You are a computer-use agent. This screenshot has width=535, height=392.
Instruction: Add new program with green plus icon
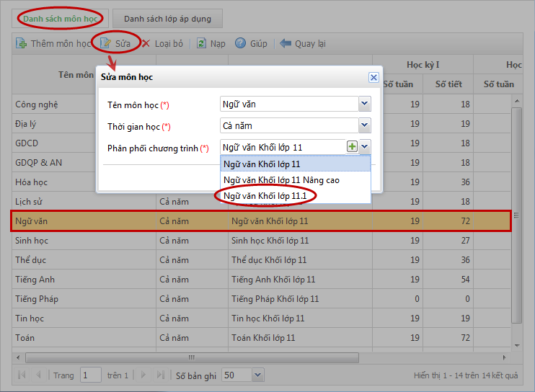coord(352,146)
